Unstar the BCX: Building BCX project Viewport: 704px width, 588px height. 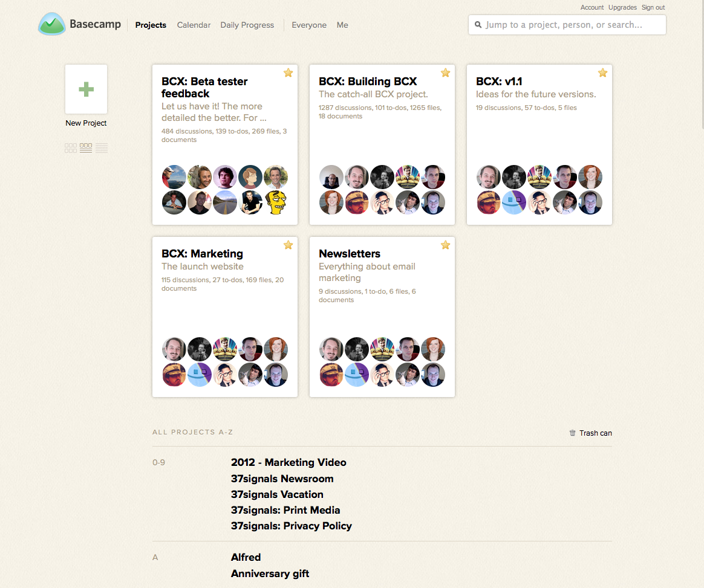coord(446,73)
